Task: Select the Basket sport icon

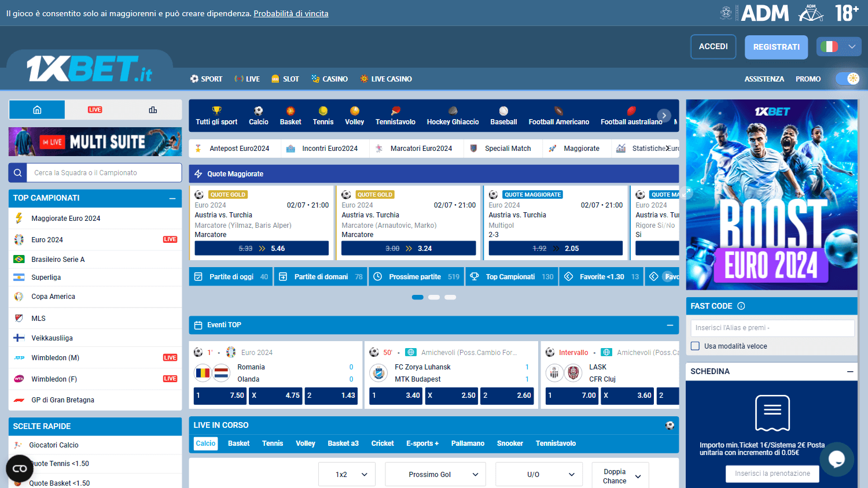Action: [x=290, y=110]
